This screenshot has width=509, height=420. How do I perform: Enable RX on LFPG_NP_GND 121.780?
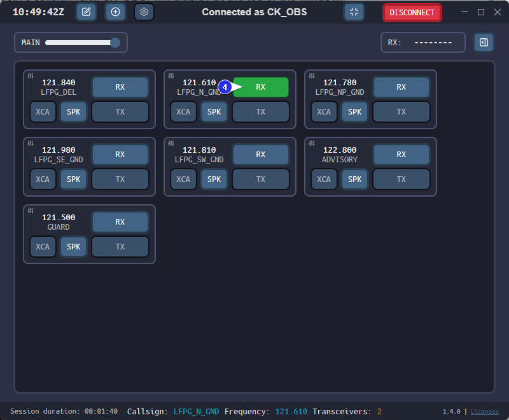pos(401,87)
